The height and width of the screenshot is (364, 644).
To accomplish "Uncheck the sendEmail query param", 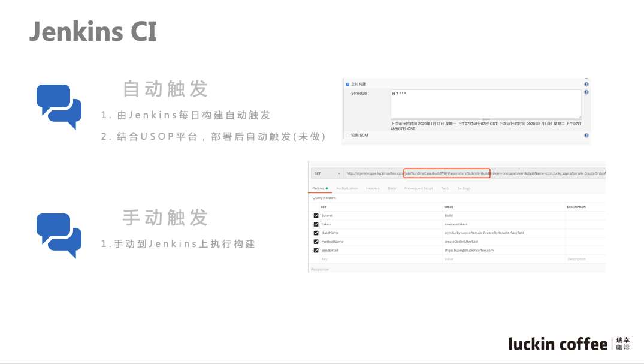I will click(316, 250).
